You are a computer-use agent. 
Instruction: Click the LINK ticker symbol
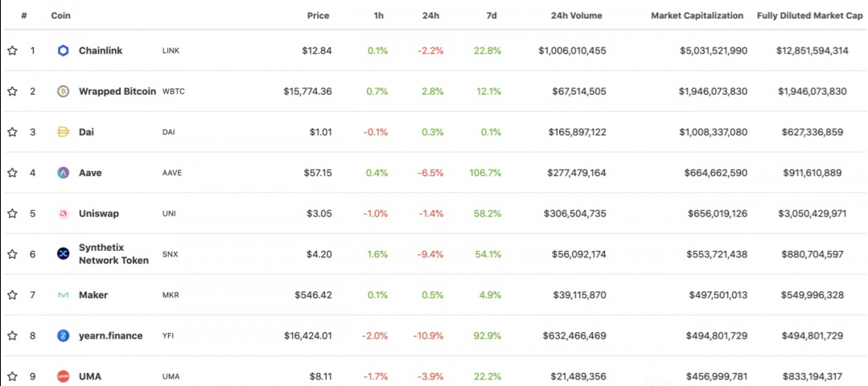click(171, 51)
